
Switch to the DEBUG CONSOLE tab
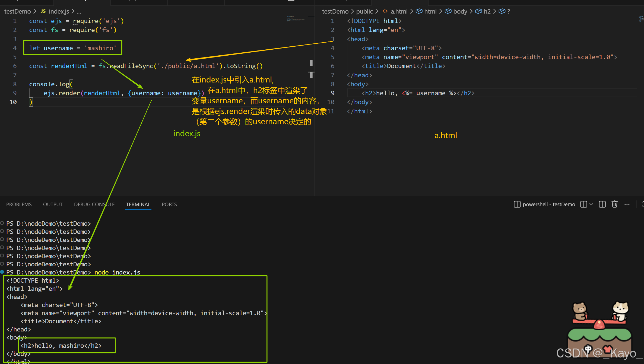[x=94, y=204]
